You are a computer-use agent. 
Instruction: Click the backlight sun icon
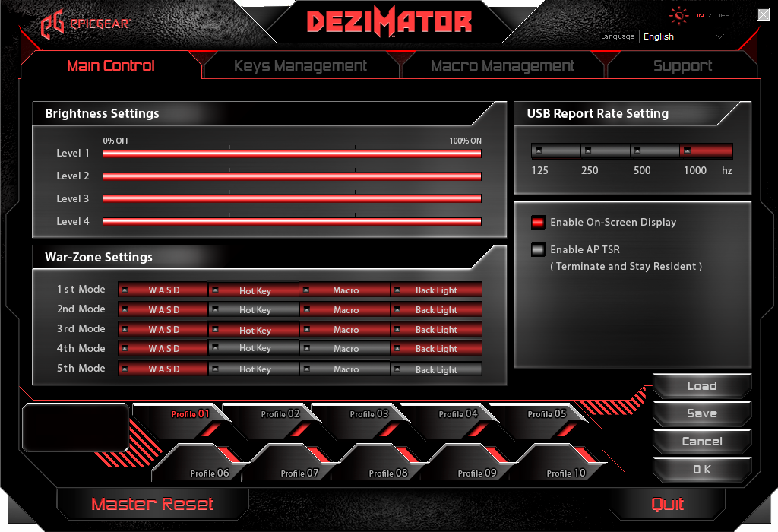click(678, 15)
